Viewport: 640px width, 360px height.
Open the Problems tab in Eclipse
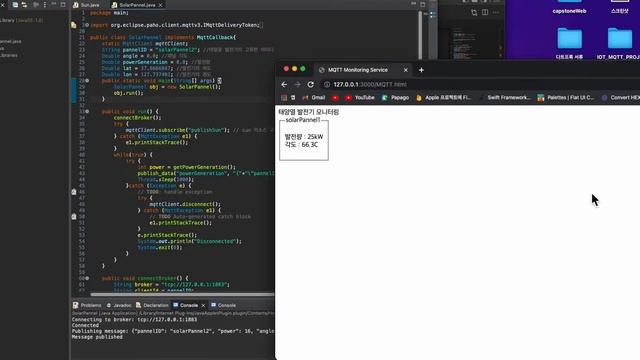(87, 305)
